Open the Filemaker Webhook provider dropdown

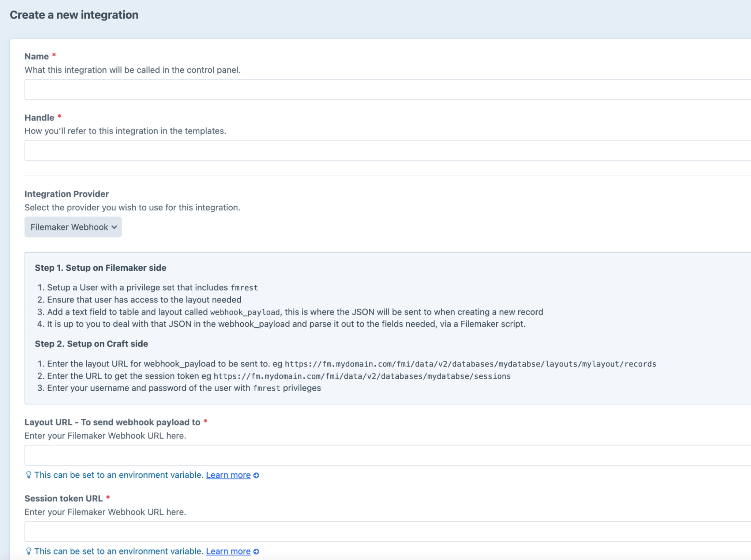coord(73,227)
